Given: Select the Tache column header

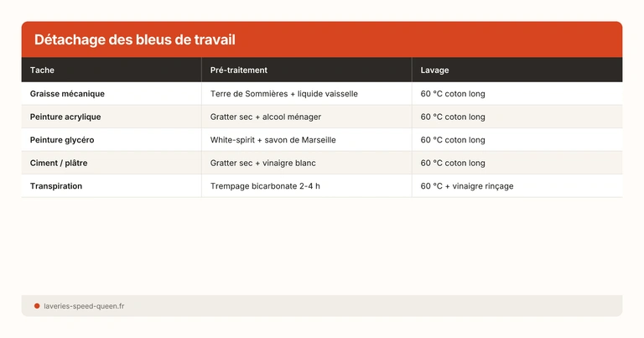Looking at the screenshot, I should pos(42,70).
